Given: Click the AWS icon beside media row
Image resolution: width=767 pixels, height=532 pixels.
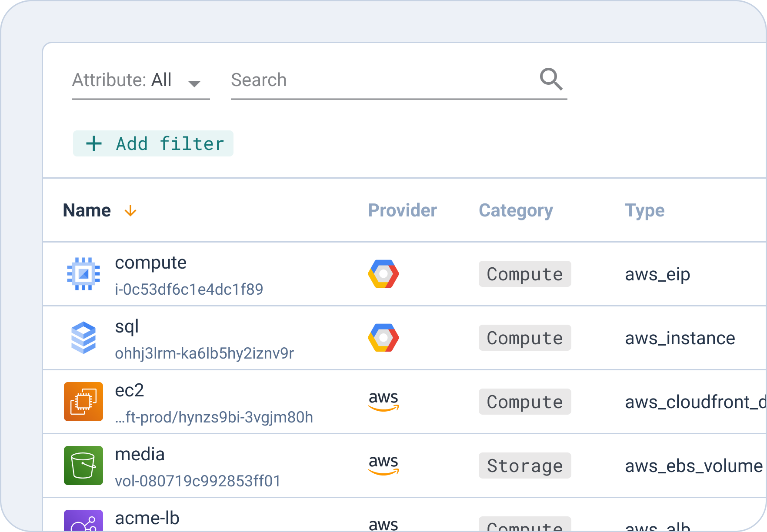Looking at the screenshot, I should pos(383,465).
